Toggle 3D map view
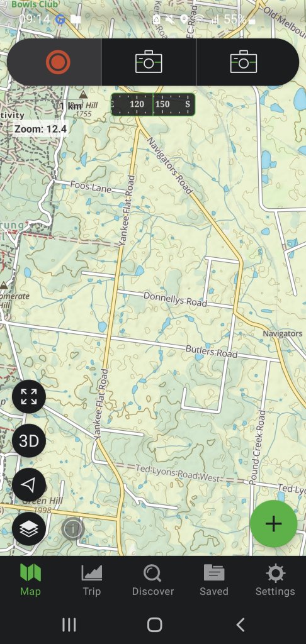Screen dimensions: 306x644 pos(29,441)
